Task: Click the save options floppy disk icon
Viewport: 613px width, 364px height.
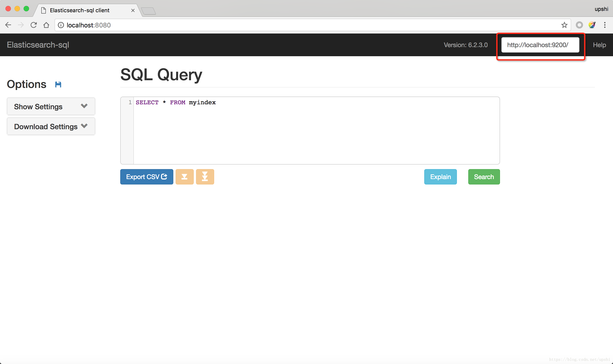Action: (58, 85)
